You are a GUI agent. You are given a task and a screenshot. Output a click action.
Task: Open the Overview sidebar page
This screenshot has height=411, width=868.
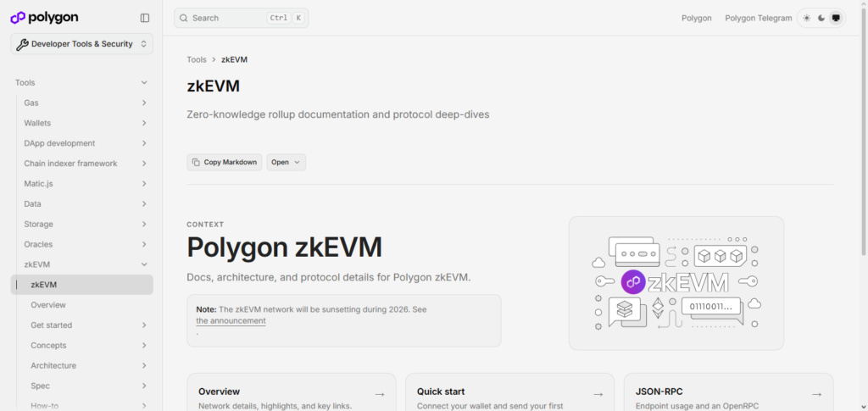[x=48, y=305]
